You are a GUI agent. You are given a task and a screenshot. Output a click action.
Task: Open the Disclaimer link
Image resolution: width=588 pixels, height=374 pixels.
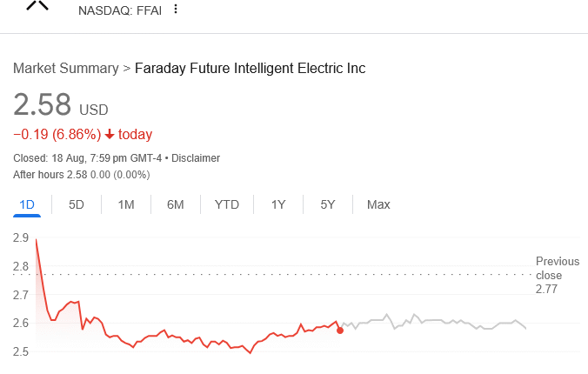click(196, 158)
